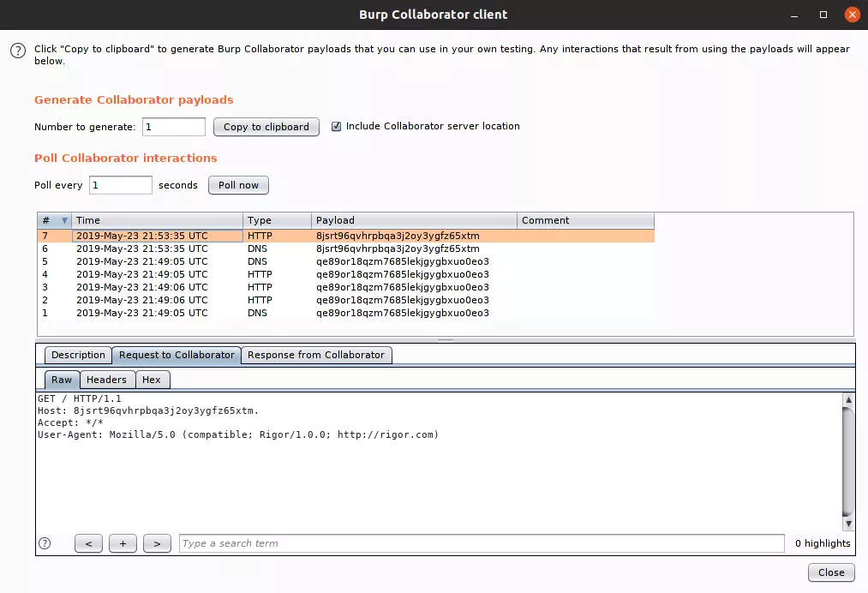Viewport: 868px width, 593px height.
Task: Click payload cell of row 7
Action: click(414, 236)
